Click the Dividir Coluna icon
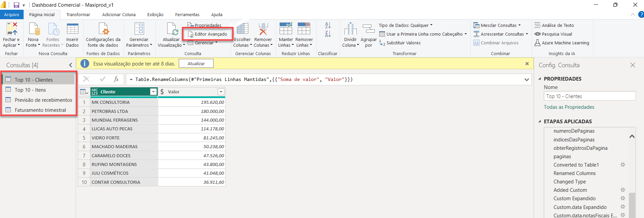The height and width of the screenshot is (218, 644). tap(350, 29)
